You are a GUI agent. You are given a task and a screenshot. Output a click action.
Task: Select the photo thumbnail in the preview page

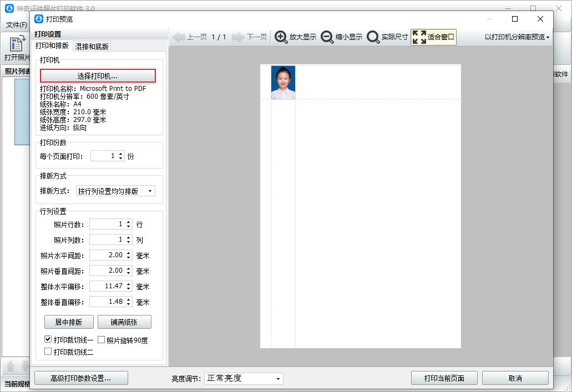click(283, 81)
